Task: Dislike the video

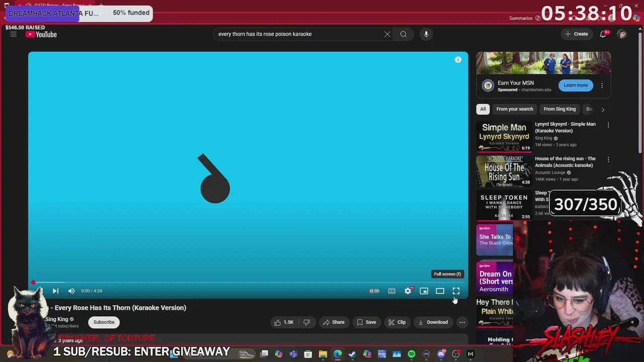Action: pos(306,322)
